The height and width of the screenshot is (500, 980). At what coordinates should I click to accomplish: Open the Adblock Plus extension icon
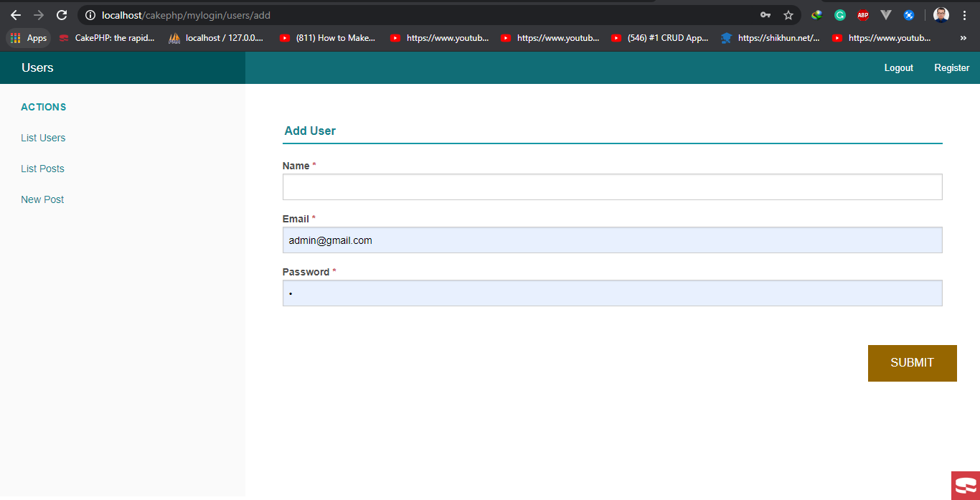[x=863, y=15]
